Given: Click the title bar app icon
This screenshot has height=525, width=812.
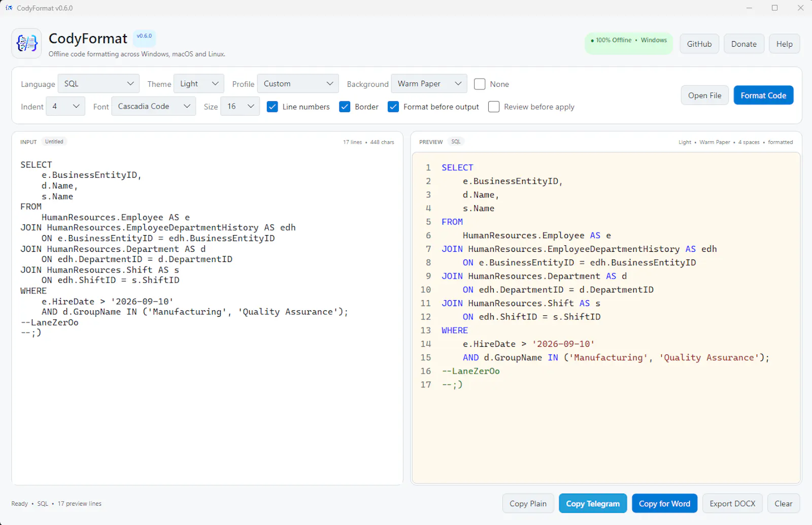Looking at the screenshot, I should click(9, 8).
